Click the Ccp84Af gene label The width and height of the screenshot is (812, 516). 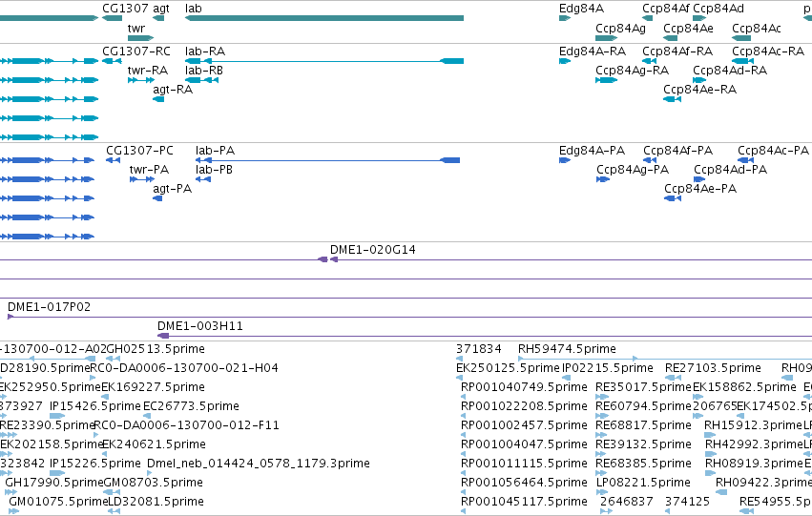(x=666, y=9)
